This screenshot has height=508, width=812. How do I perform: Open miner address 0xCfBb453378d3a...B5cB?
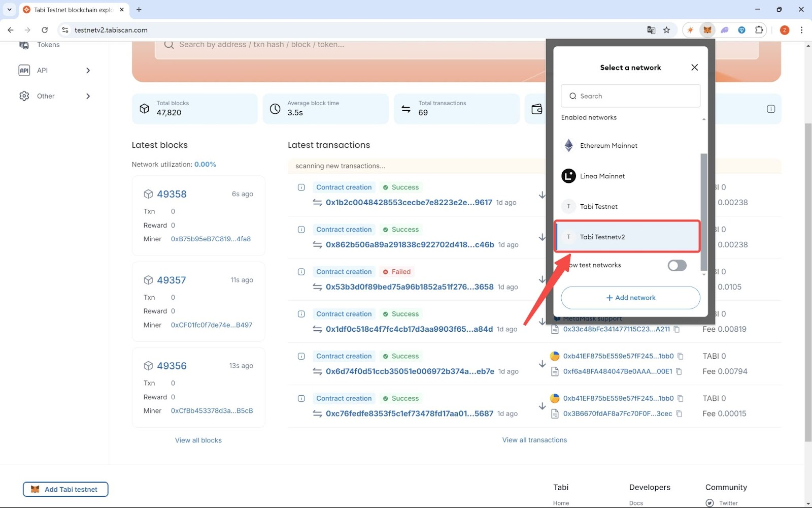click(x=212, y=411)
